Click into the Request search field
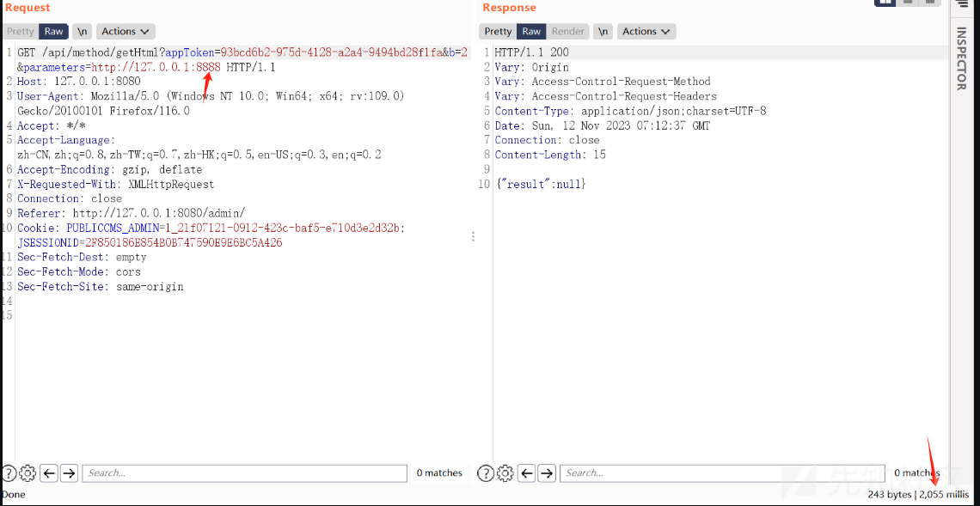Viewport: 980px width, 506px height. [244, 472]
